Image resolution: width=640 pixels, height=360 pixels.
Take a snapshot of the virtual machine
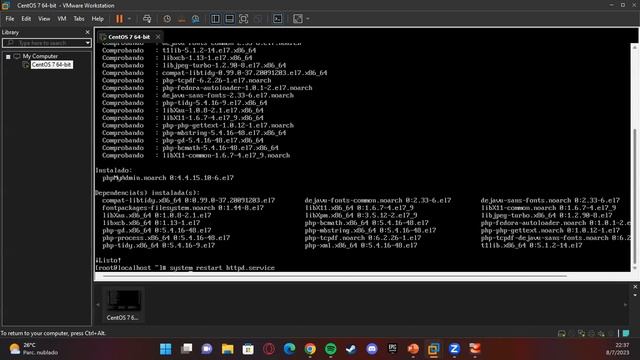[167, 19]
